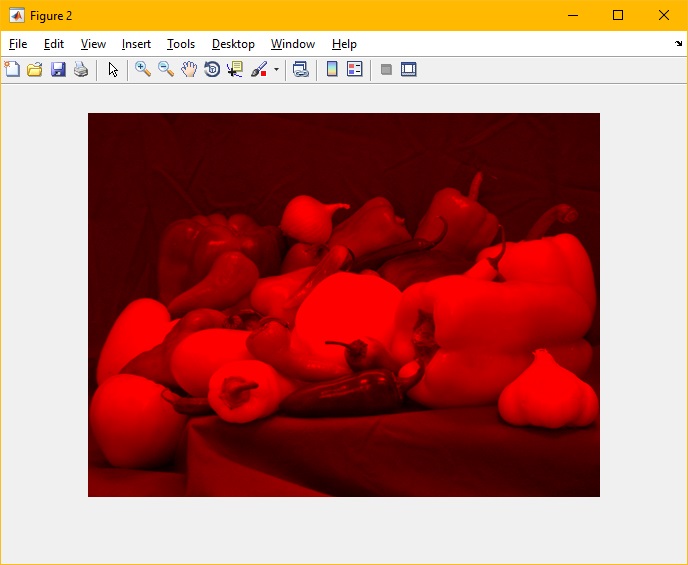This screenshot has height=565, width=688.
Task: Open the Desktop menu
Action: pyautogui.click(x=233, y=44)
